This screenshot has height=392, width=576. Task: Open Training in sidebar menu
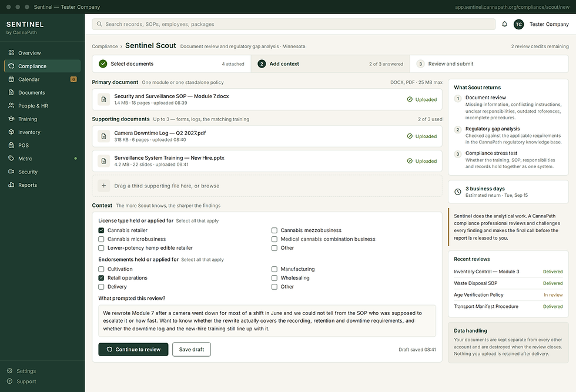(x=42, y=119)
